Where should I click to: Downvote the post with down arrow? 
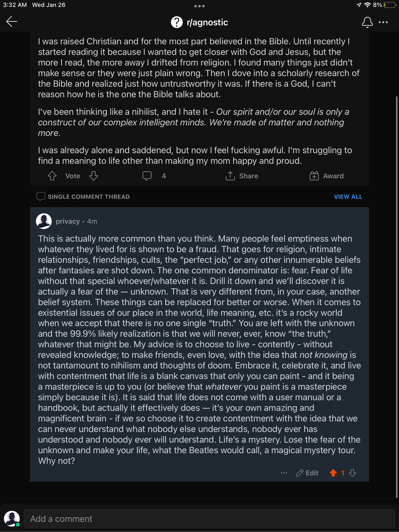tap(94, 176)
